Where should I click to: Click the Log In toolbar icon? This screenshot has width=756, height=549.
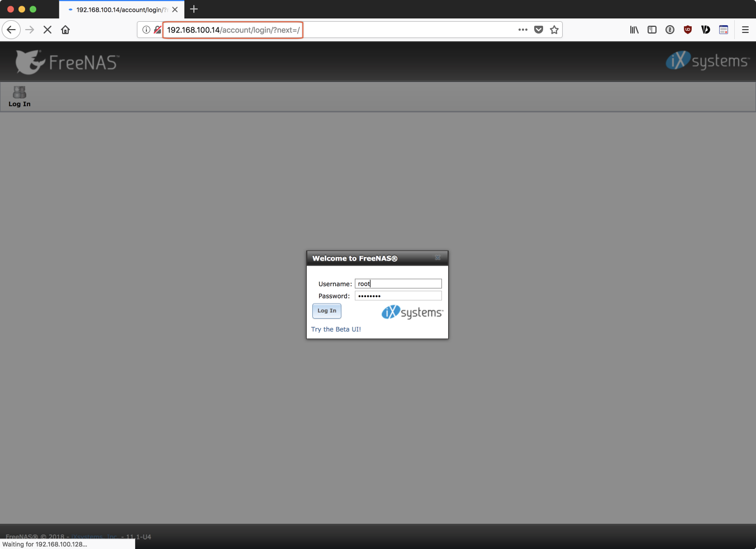[x=20, y=96]
